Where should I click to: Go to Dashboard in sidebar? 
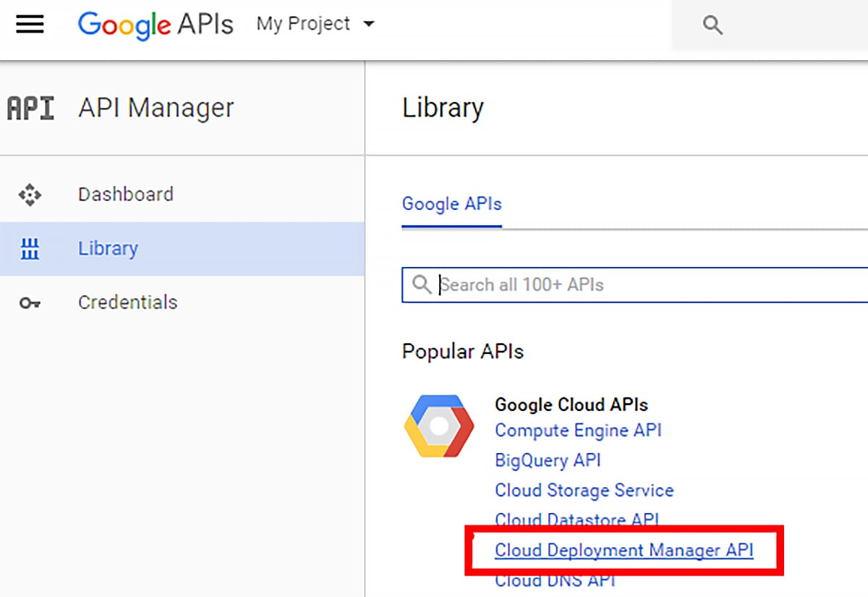[x=126, y=195]
